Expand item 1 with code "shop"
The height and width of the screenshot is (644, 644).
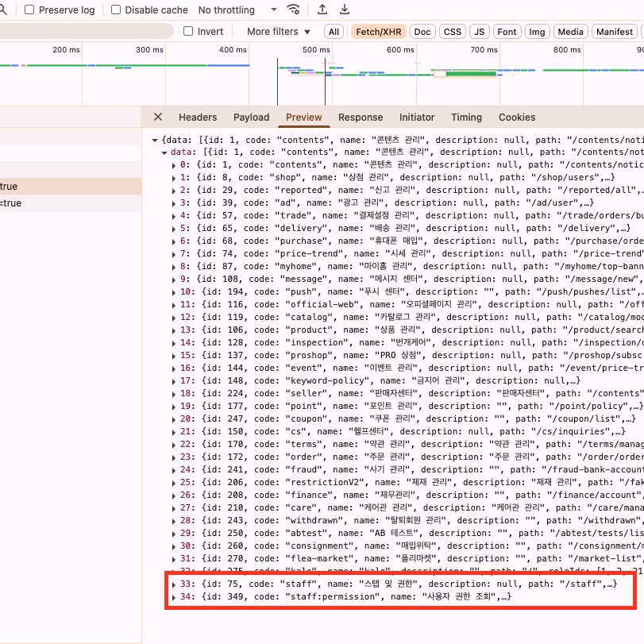point(174,178)
